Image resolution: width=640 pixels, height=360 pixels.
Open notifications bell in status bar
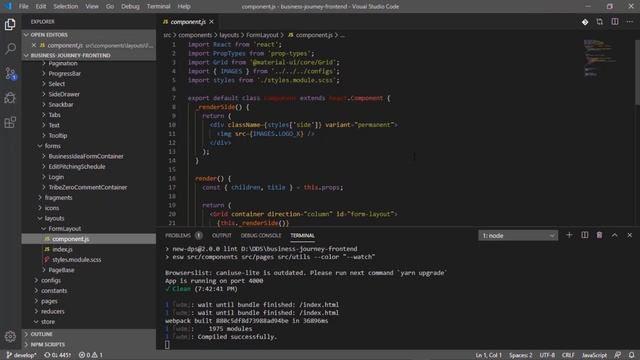631,355
